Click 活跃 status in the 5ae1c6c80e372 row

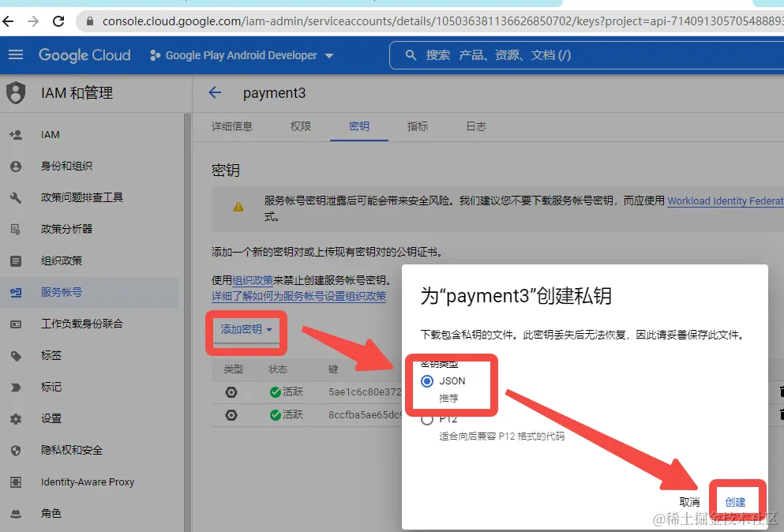point(287,392)
